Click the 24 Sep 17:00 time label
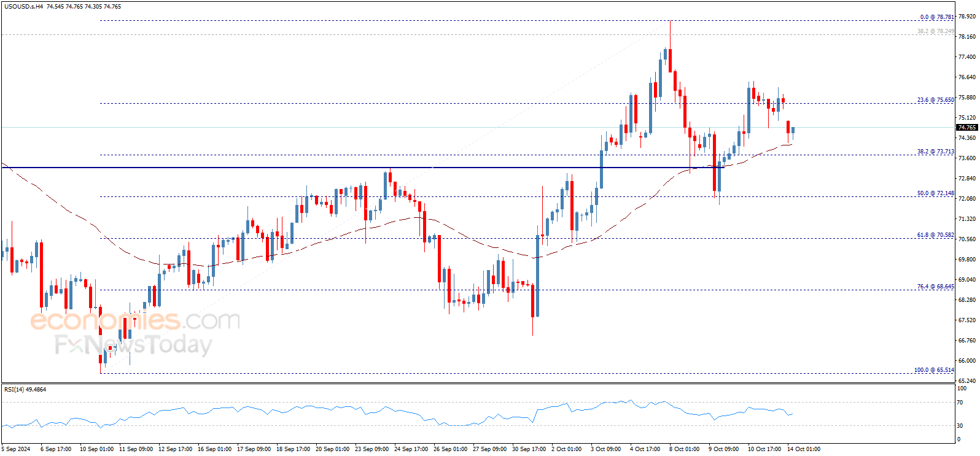The height and width of the screenshot is (456, 980). pos(411,449)
